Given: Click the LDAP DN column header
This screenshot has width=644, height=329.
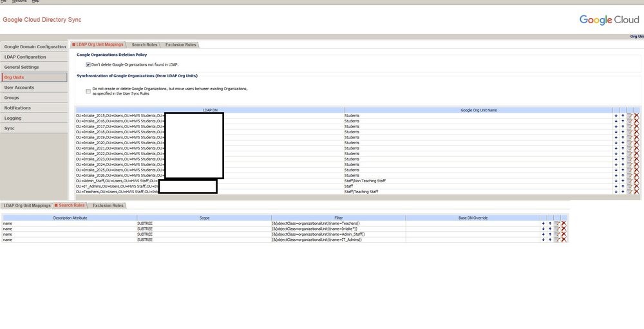Looking at the screenshot, I should tap(210, 110).
